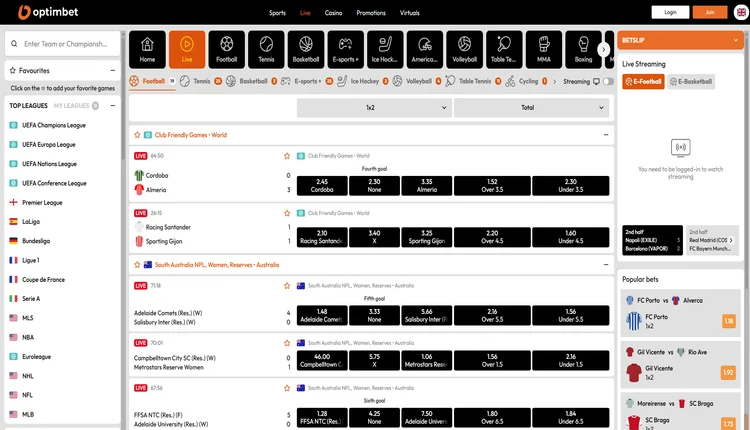Bet Over 3.5 at 1.52

[x=492, y=186]
